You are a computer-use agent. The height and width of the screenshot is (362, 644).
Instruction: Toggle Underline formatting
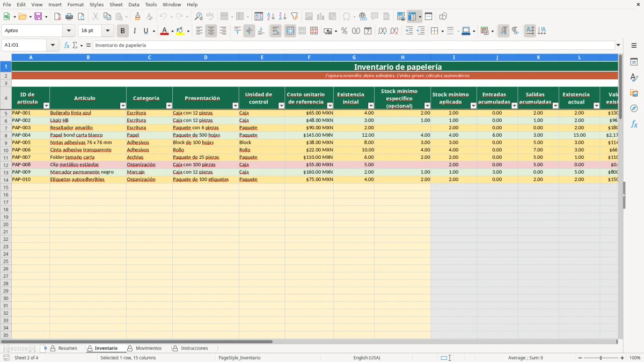[145, 31]
